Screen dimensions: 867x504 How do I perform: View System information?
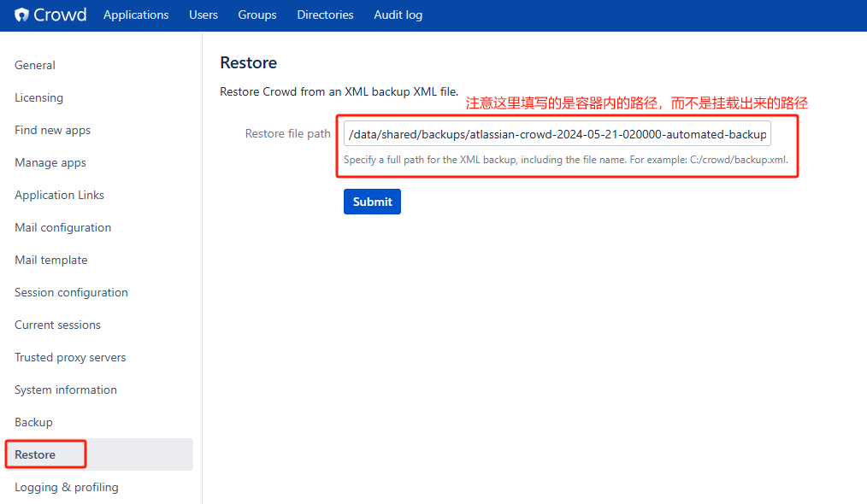(x=66, y=390)
